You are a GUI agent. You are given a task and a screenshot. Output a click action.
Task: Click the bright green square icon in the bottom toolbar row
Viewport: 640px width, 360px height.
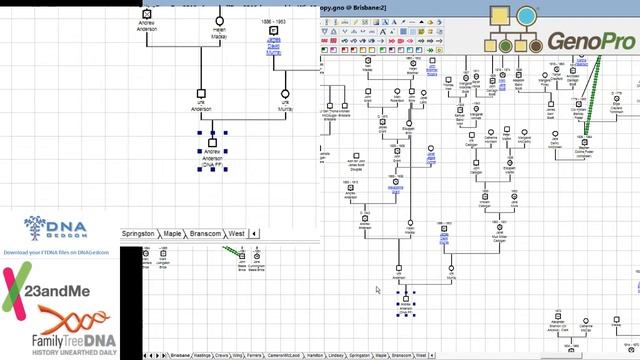coord(382,50)
